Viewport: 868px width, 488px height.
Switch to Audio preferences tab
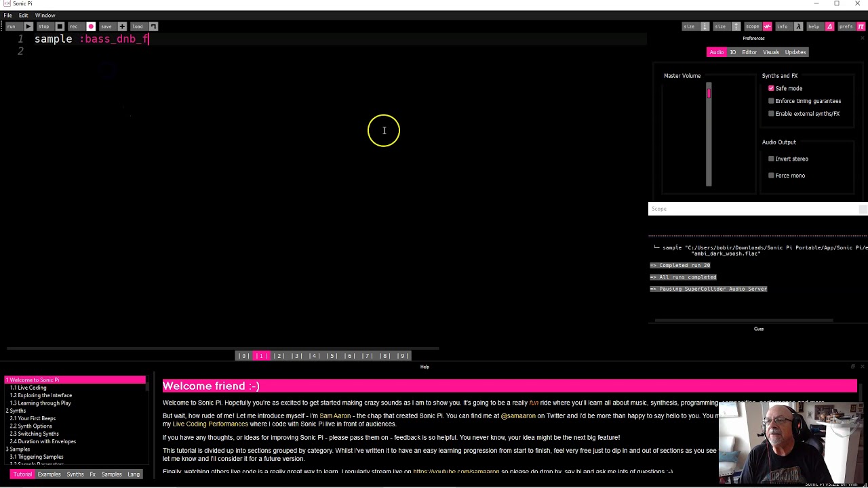[716, 52]
